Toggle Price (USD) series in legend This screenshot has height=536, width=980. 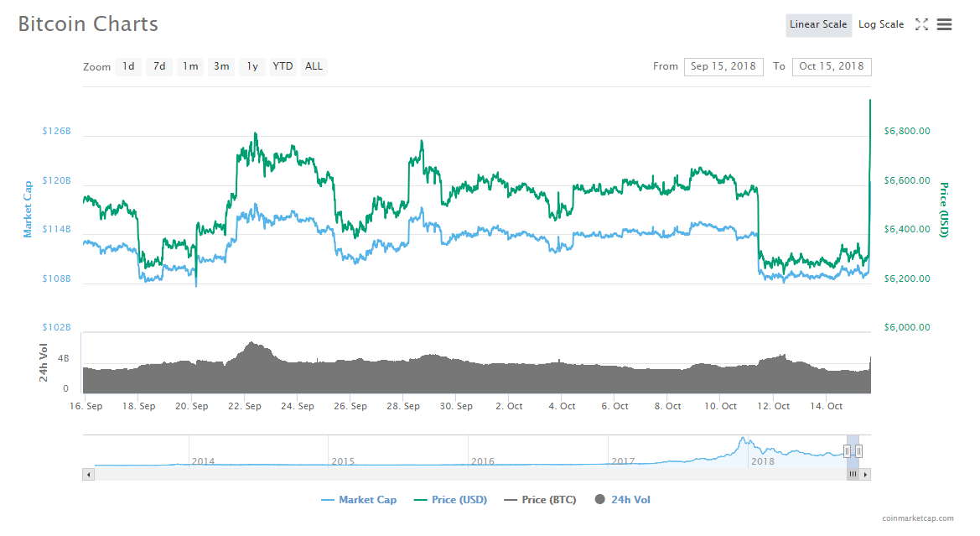click(x=451, y=500)
